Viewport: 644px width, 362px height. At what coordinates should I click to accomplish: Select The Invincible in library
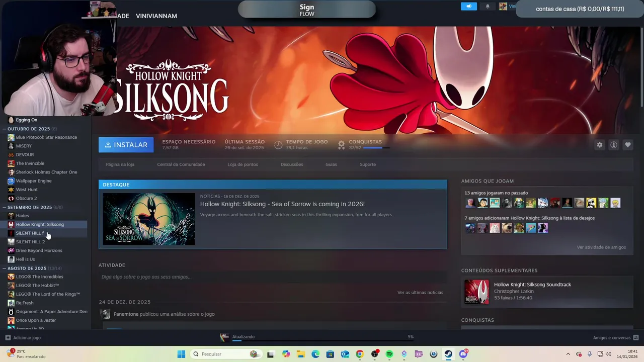point(30,163)
